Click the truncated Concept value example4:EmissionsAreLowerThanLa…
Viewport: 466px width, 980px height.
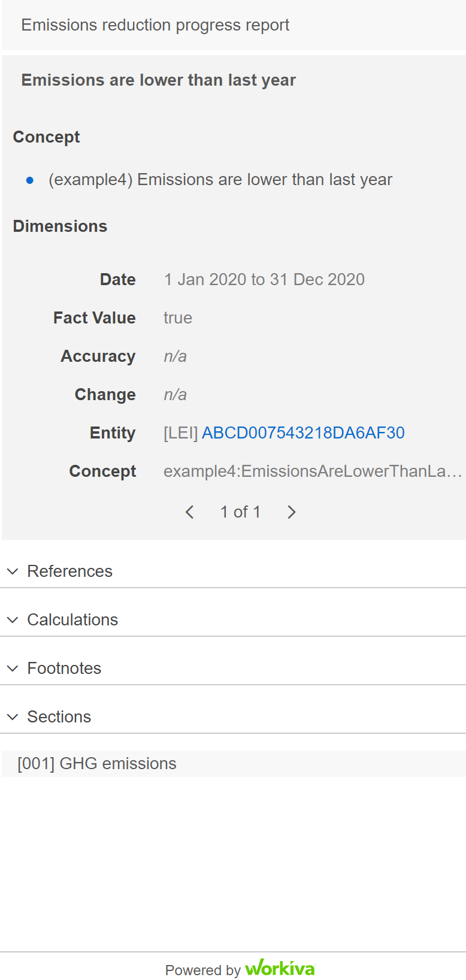click(313, 471)
